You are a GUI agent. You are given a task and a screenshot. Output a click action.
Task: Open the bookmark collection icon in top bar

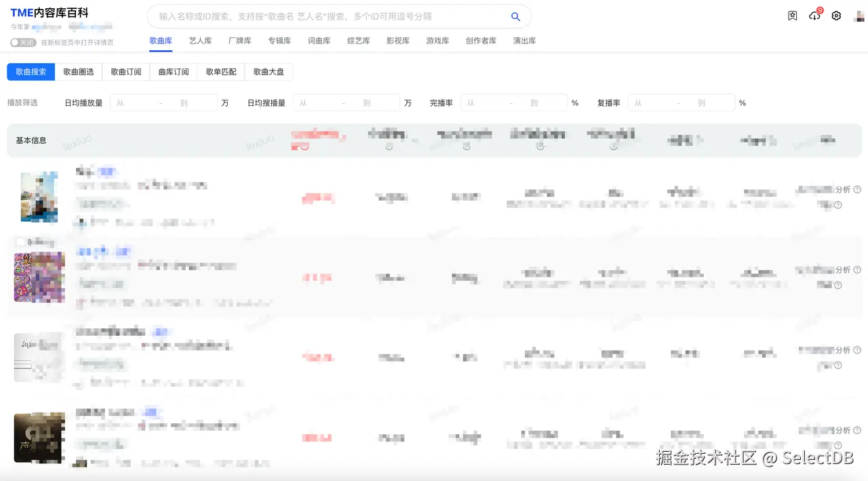(x=792, y=15)
